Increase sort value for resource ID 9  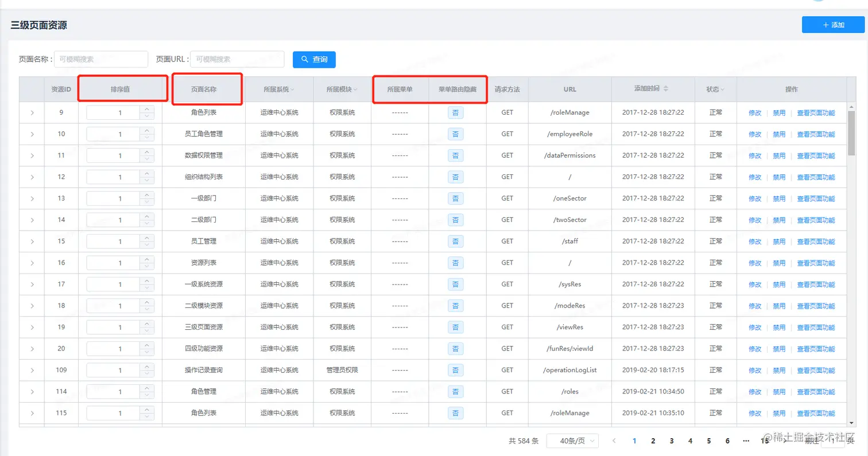pos(148,109)
